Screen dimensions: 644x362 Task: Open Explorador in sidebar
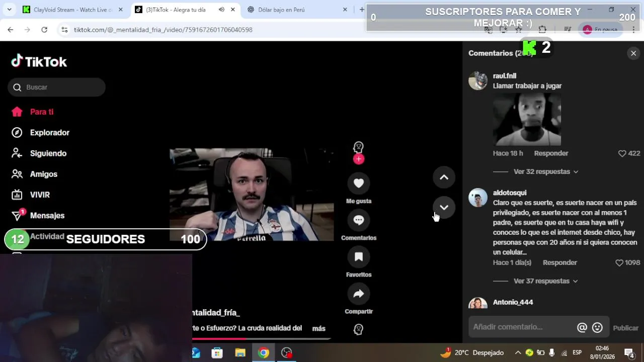point(41,133)
